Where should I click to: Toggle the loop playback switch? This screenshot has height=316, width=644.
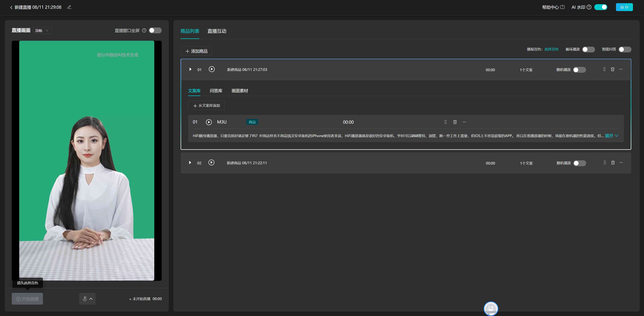tap(588, 49)
